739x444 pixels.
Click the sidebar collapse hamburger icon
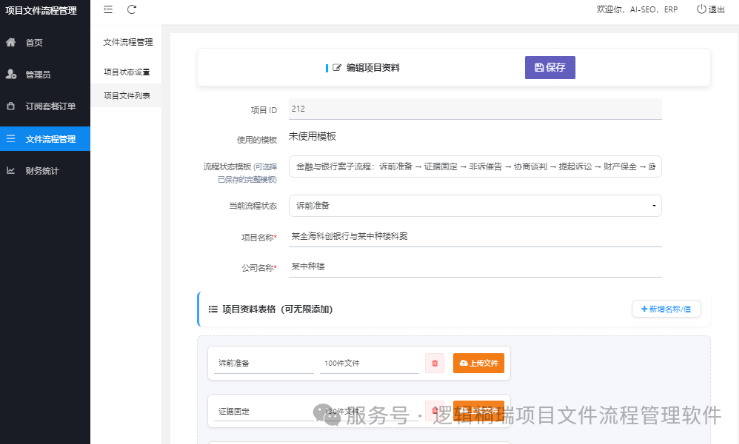pos(108,9)
